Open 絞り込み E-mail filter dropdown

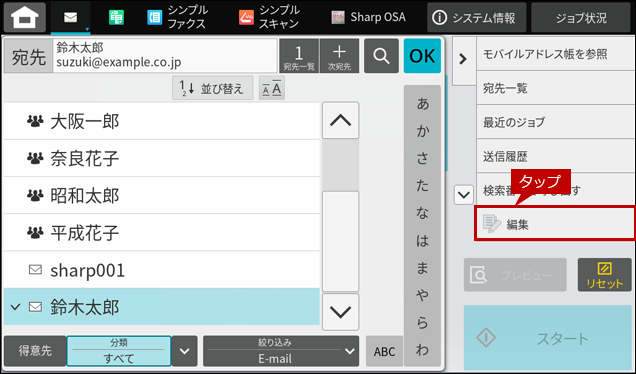click(281, 351)
